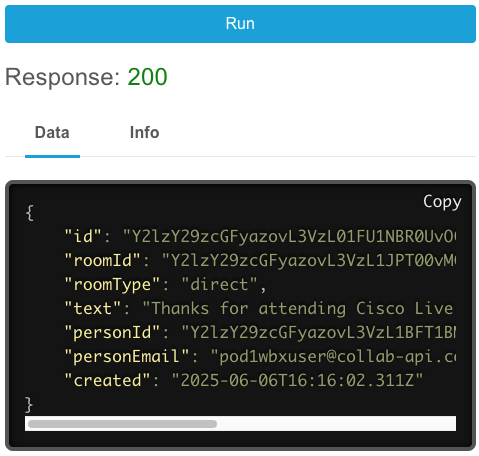Click the "roomId" key in JSON output
Screen dimensions: 479x456
coord(102,260)
